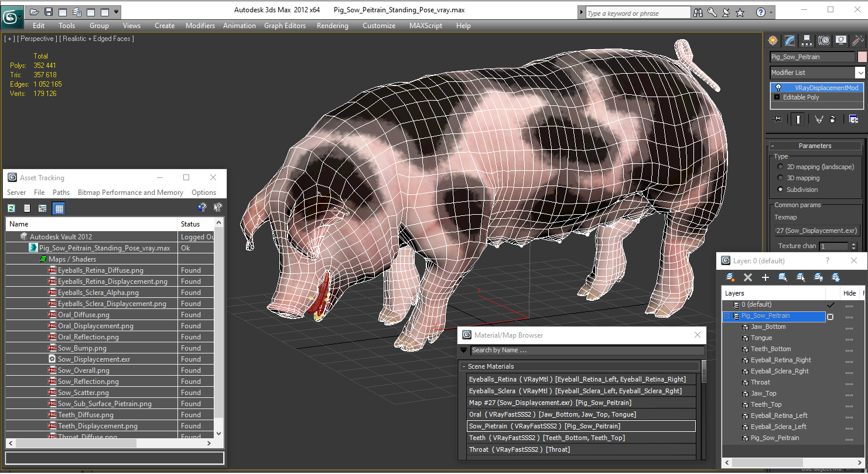
Task: Select Subdivision radio button
Action: [x=780, y=189]
